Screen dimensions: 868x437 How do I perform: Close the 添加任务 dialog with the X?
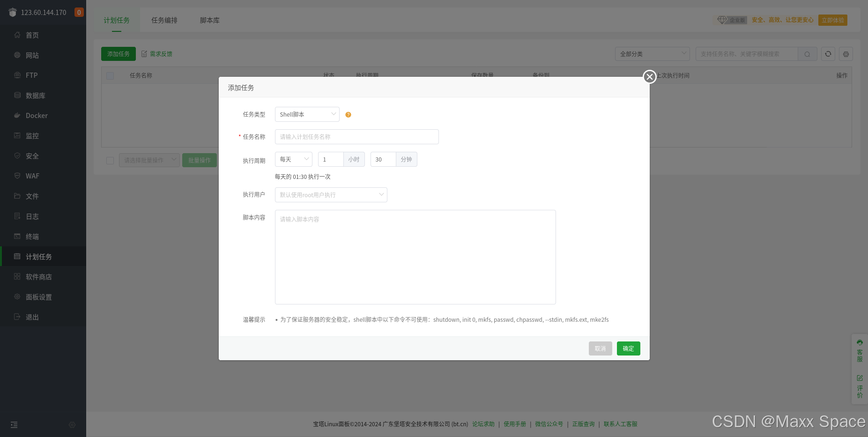(649, 77)
